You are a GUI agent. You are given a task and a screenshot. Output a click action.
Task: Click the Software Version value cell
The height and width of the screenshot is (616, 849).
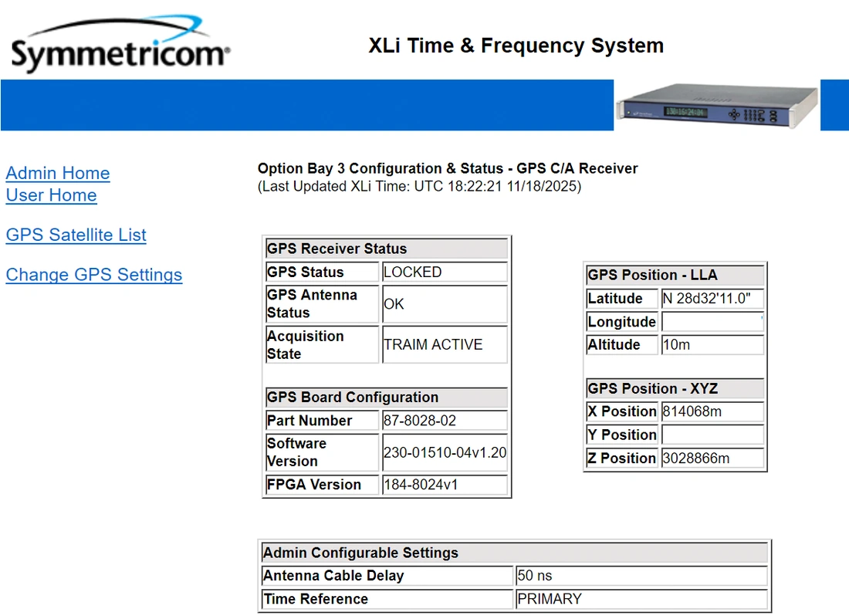pyautogui.click(x=444, y=453)
